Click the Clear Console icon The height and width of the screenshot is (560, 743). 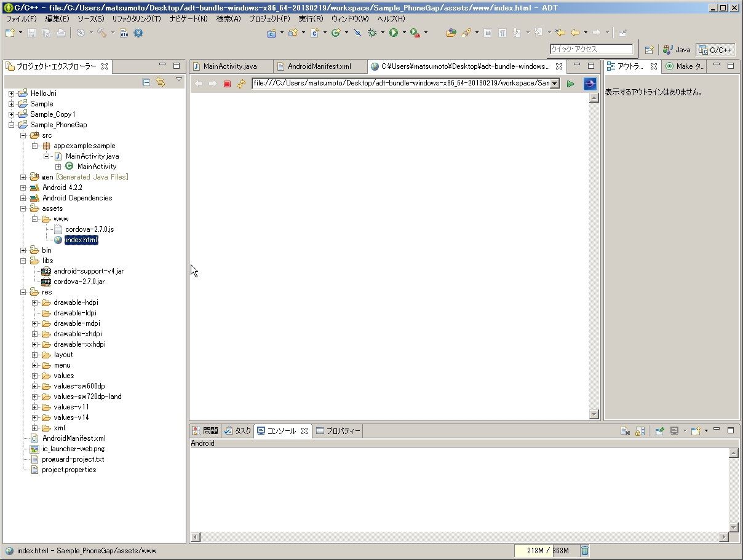point(625,431)
